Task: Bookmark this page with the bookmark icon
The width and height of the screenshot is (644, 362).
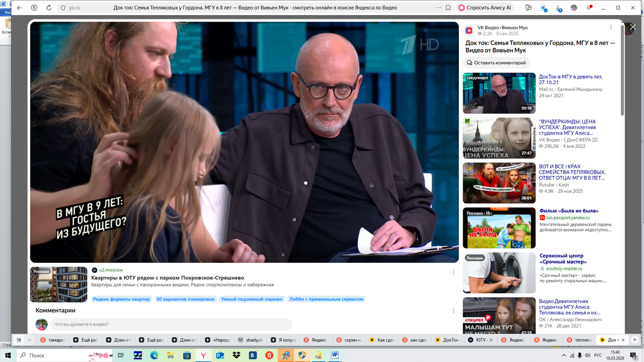Action: pos(448,8)
